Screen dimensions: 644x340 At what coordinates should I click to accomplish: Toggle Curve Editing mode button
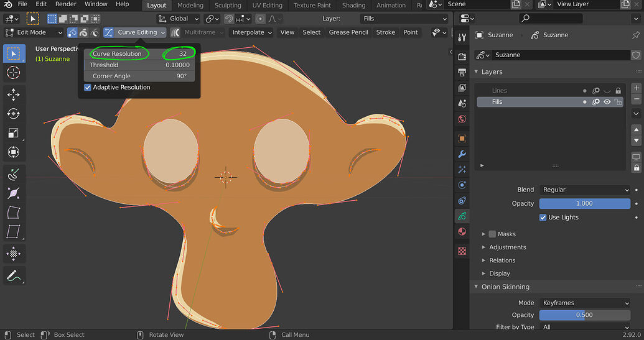[108, 32]
